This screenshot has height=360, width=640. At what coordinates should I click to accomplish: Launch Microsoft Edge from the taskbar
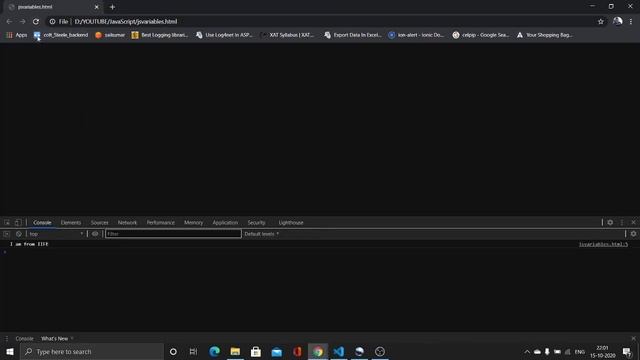[214, 351]
